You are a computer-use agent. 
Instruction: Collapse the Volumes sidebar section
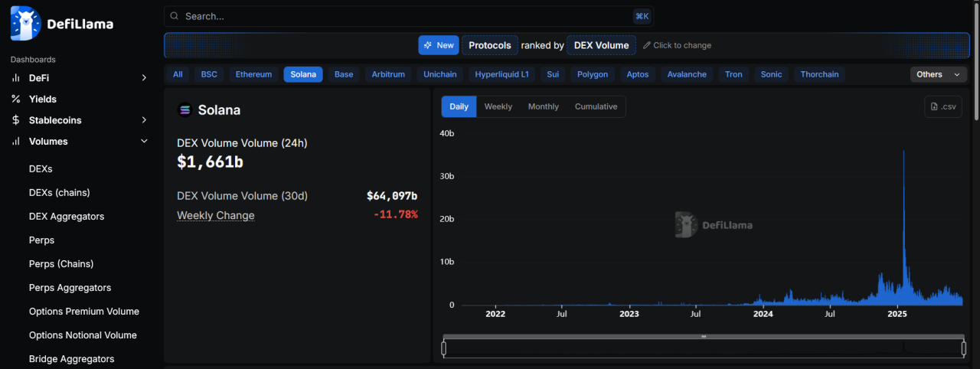144,142
